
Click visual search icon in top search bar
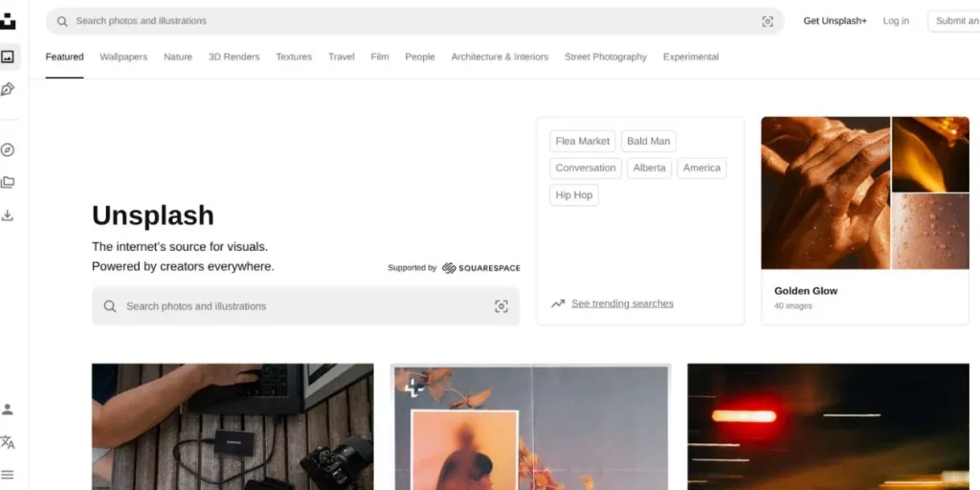coord(767,21)
